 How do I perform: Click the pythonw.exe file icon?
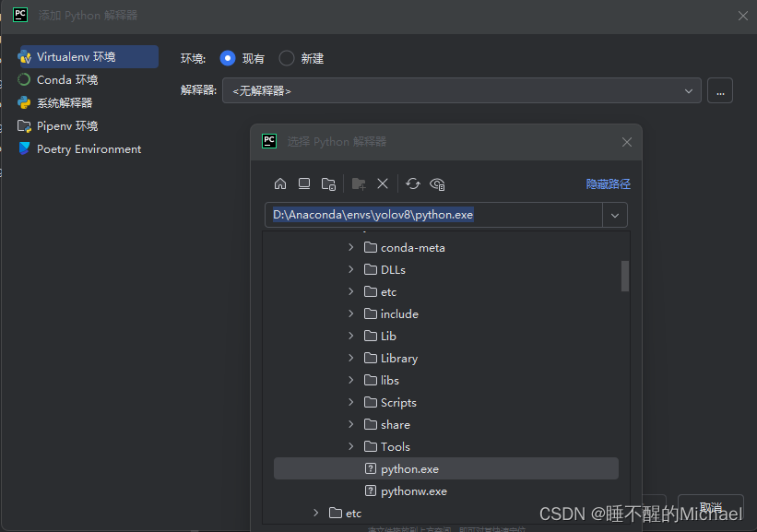point(371,491)
